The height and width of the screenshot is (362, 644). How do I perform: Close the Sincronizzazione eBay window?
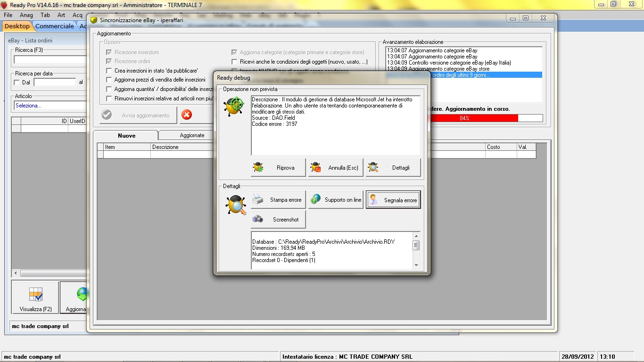click(543, 18)
